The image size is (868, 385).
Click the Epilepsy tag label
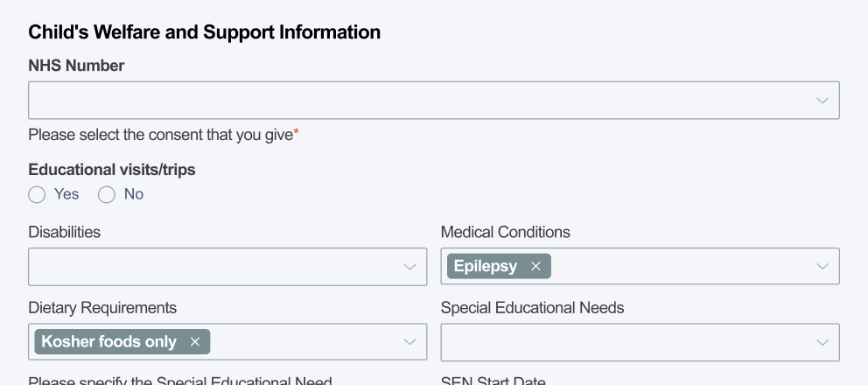[x=486, y=266]
